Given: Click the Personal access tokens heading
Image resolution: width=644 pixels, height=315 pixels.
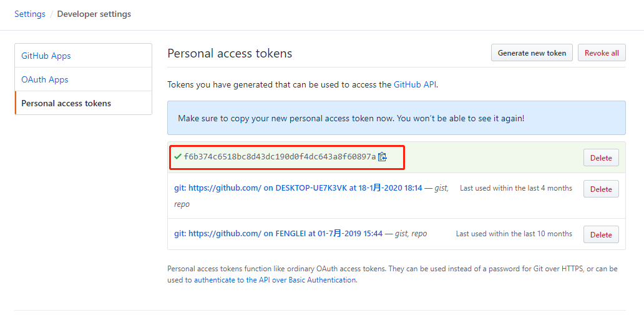Looking at the screenshot, I should (x=230, y=53).
